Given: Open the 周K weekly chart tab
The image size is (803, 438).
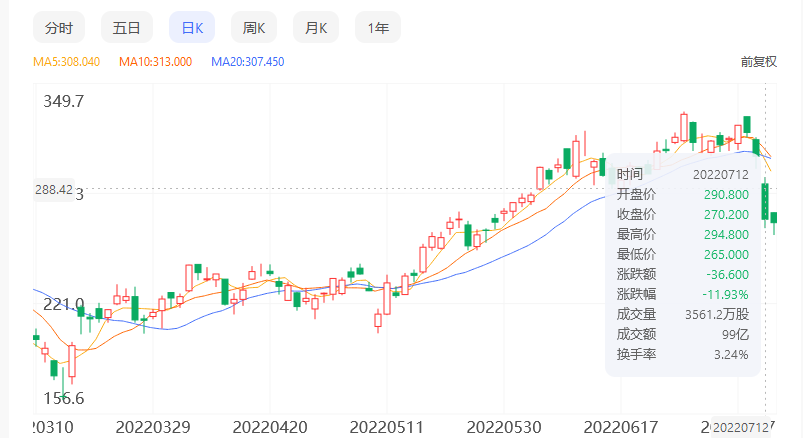Looking at the screenshot, I should click(254, 28).
